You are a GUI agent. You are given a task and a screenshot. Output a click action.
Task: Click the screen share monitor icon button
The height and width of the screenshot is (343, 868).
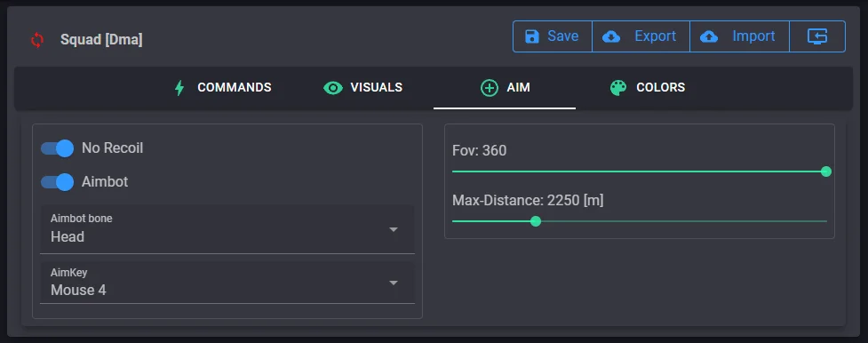pyautogui.click(x=817, y=36)
